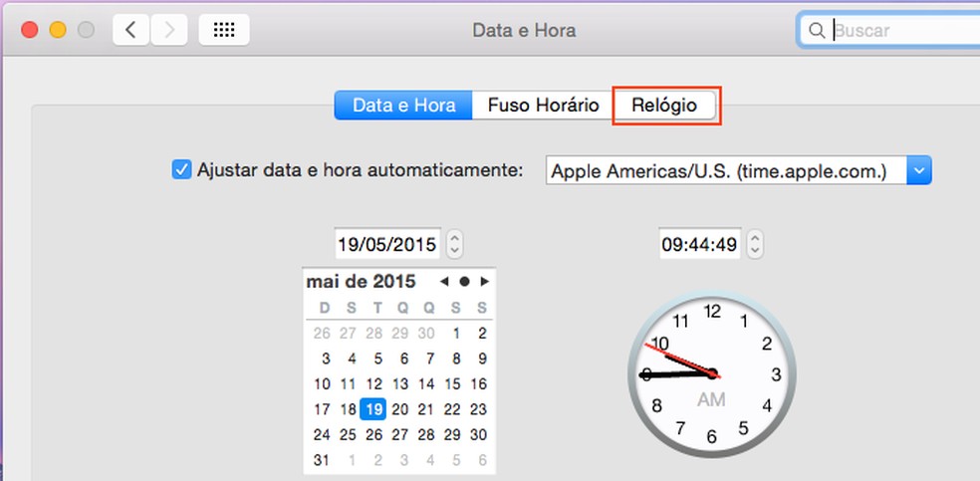Minimize the window with yellow button
Viewport: 980px width, 481px height.
(58, 30)
